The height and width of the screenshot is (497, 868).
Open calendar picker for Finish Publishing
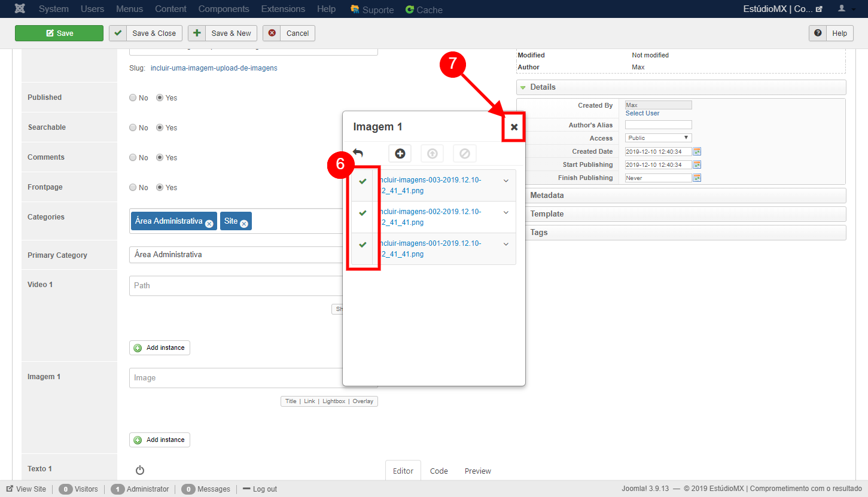click(697, 178)
